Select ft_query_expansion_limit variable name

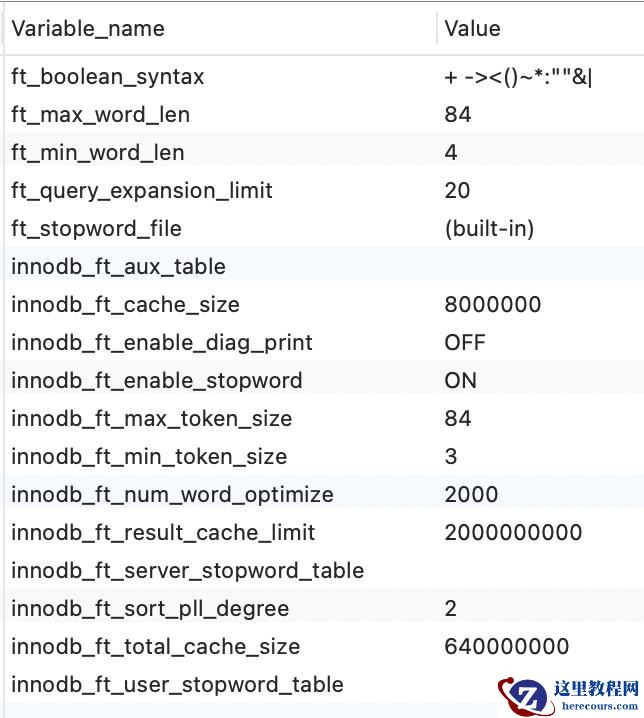click(142, 191)
